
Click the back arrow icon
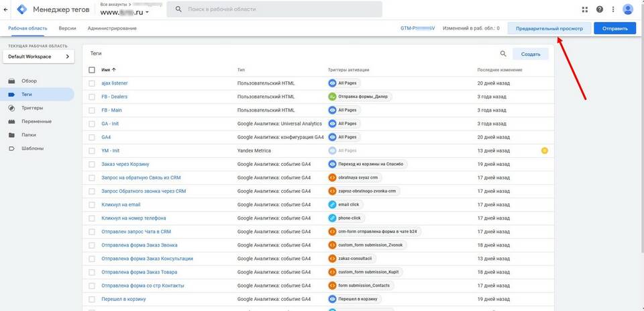5,9
